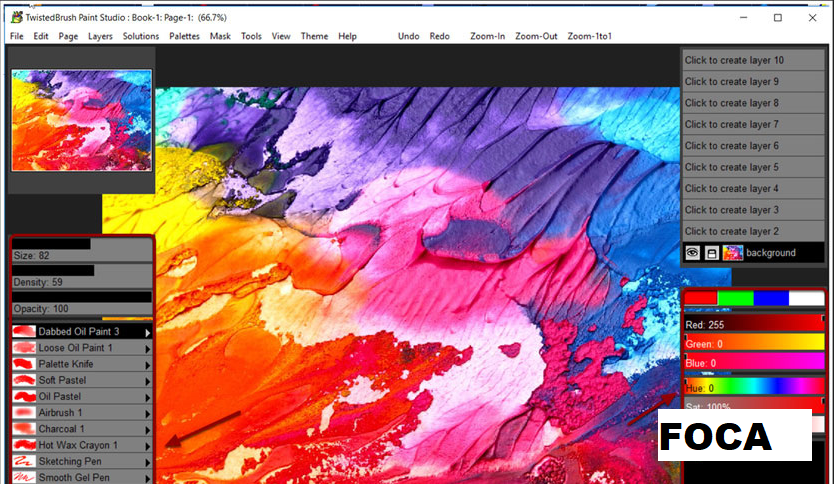
Task: Click the Redo button
Action: pyautogui.click(x=439, y=36)
